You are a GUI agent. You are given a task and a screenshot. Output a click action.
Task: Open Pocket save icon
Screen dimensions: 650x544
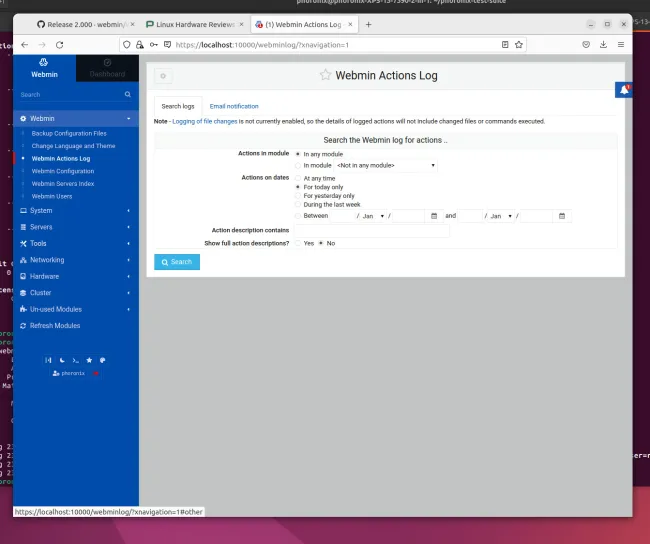click(x=586, y=45)
